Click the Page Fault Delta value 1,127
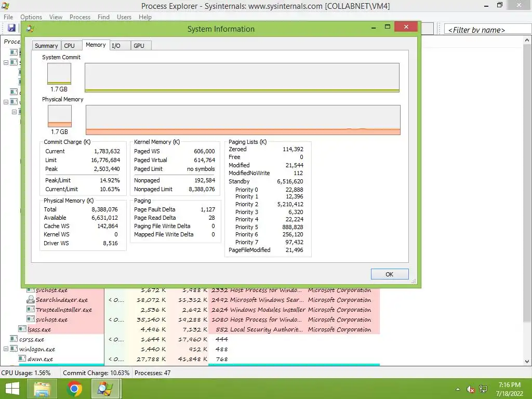 [x=208, y=209]
